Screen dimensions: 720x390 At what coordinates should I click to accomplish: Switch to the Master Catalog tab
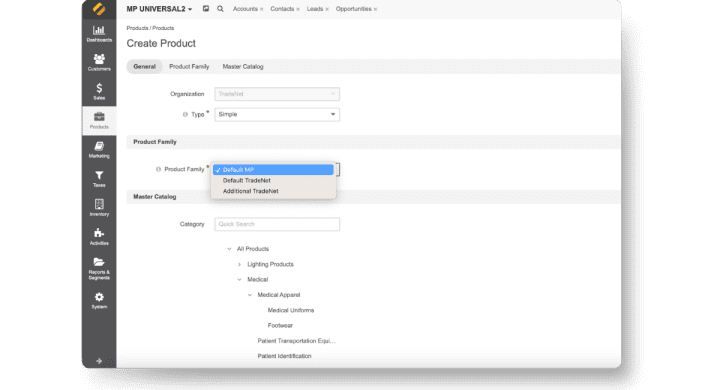243,67
